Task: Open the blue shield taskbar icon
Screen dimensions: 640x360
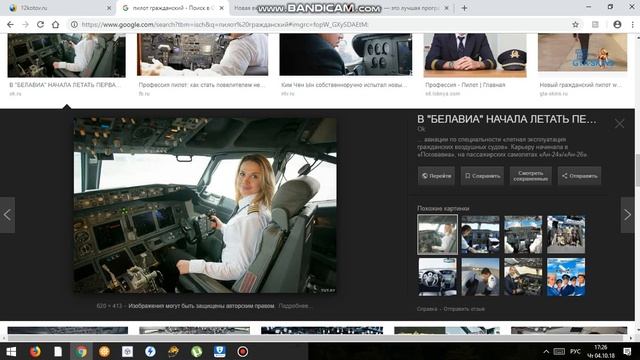Action: [220, 351]
